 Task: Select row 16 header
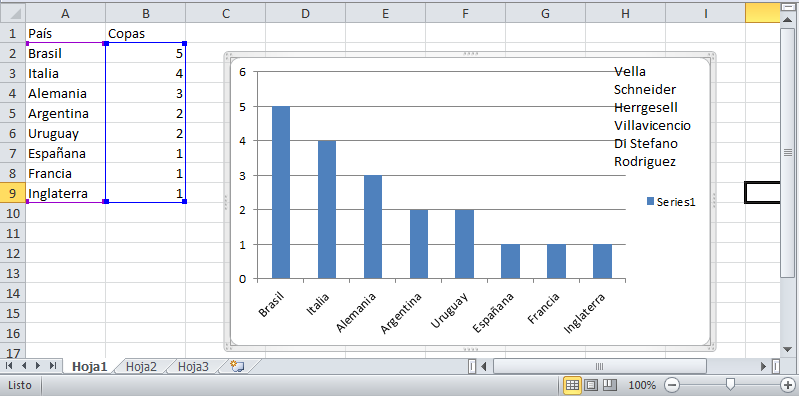coord(13,333)
